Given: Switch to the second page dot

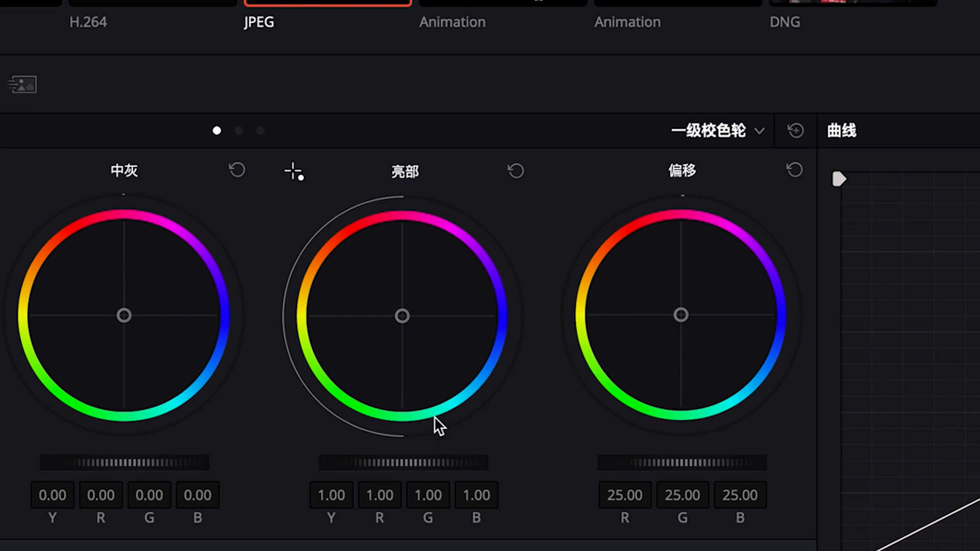Looking at the screenshot, I should click(238, 131).
